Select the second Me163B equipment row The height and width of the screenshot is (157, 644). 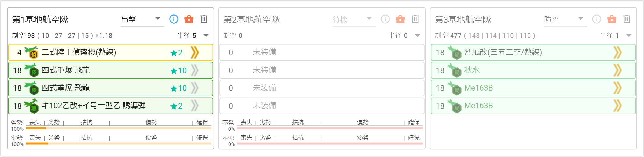coord(533,106)
